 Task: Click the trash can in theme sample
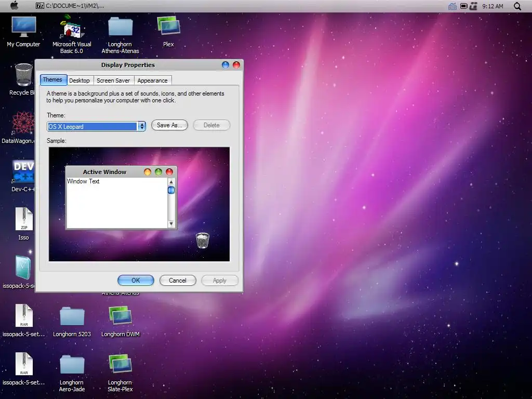pyautogui.click(x=203, y=240)
